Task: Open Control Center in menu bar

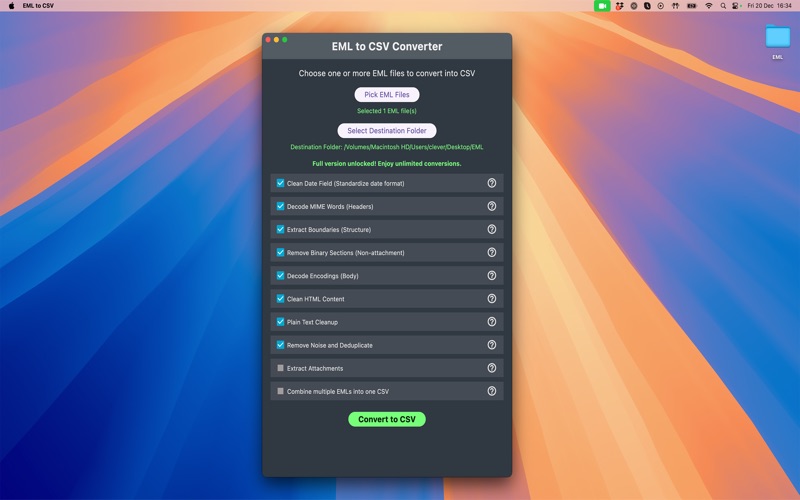Action: 737,6
